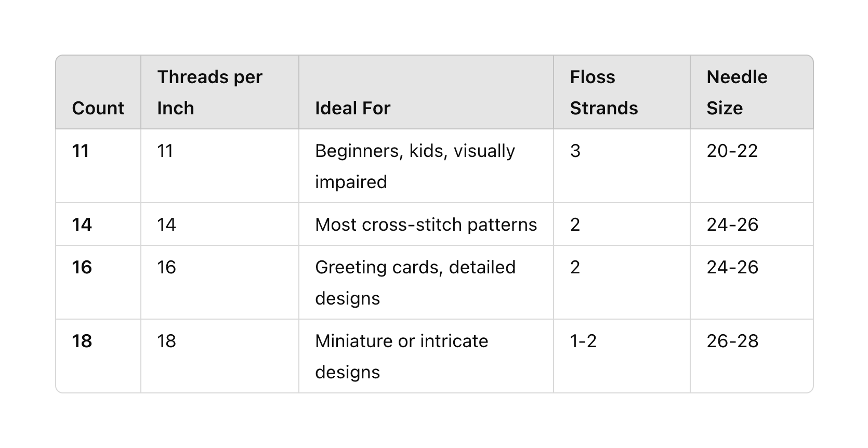Screen dimensions: 868x448
Task: Click the non-bold 18 Threads per Inch value
Action: point(167,341)
